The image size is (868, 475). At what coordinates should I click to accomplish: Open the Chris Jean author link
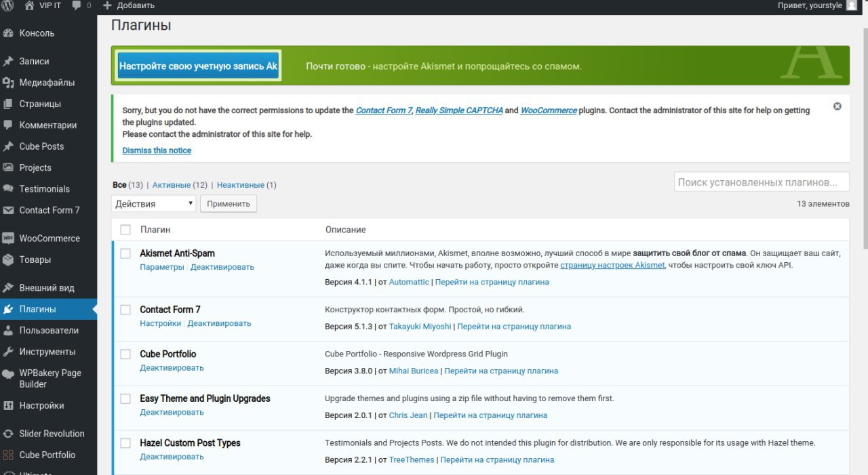pyautogui.click(x=408, y=415)
